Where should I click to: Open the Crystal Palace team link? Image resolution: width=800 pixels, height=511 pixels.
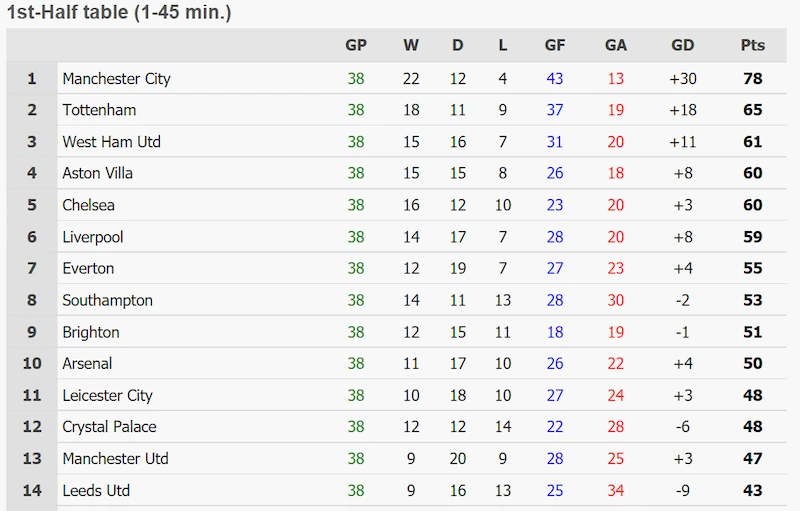pyautogui.click(x=109, y=427)
